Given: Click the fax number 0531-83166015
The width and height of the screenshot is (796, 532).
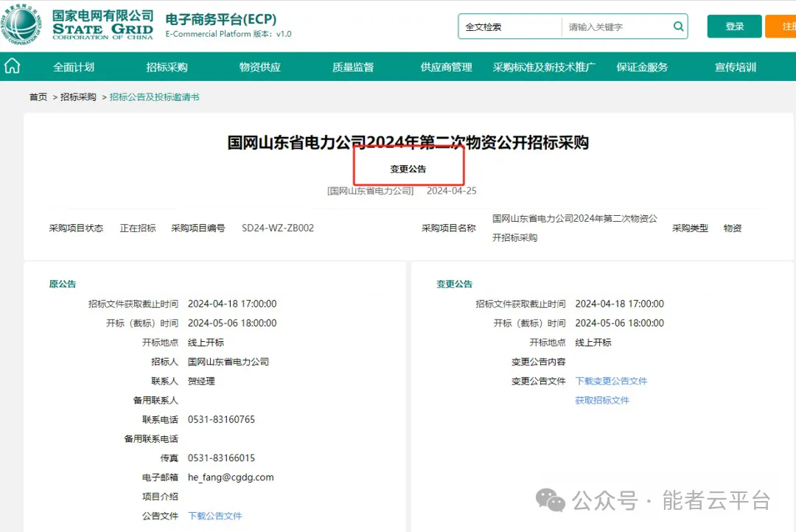Looking at the screenshot, I should (x=221, y=458).
